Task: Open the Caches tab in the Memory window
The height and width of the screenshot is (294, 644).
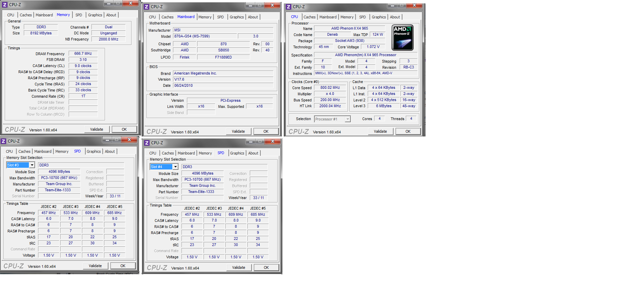Action: (25, 15)
